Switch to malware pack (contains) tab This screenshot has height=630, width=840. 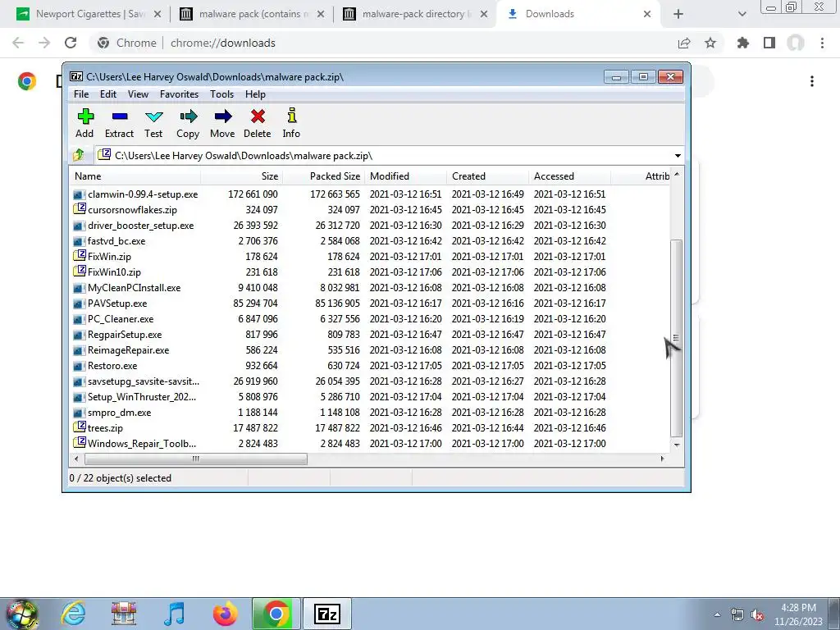coord(252,14)
